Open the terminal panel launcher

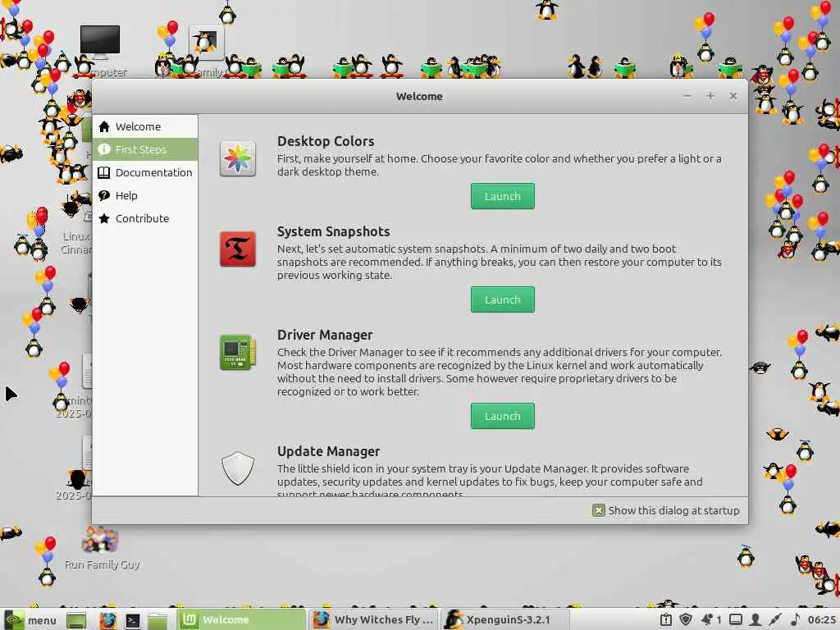point(133,620)
